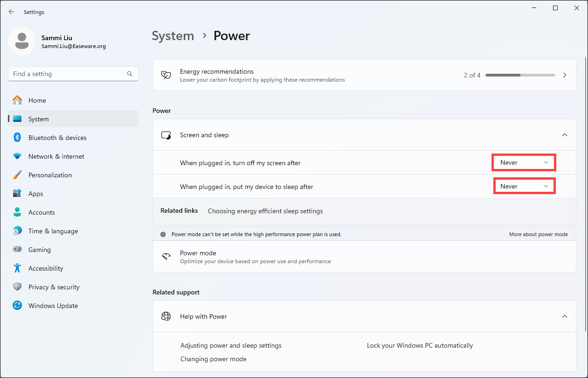Screen dimensions: 588x378
Task: Select Apps in the sidebar
Action: [x=36, y=194]
